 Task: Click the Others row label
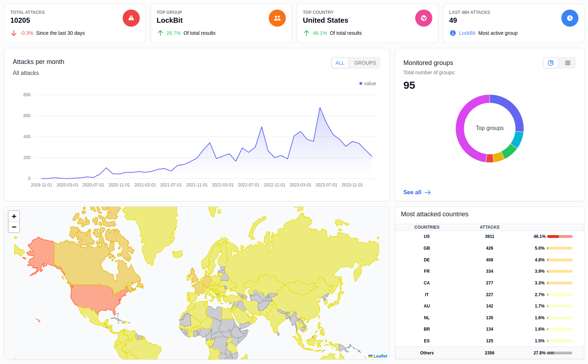[427, 353]
